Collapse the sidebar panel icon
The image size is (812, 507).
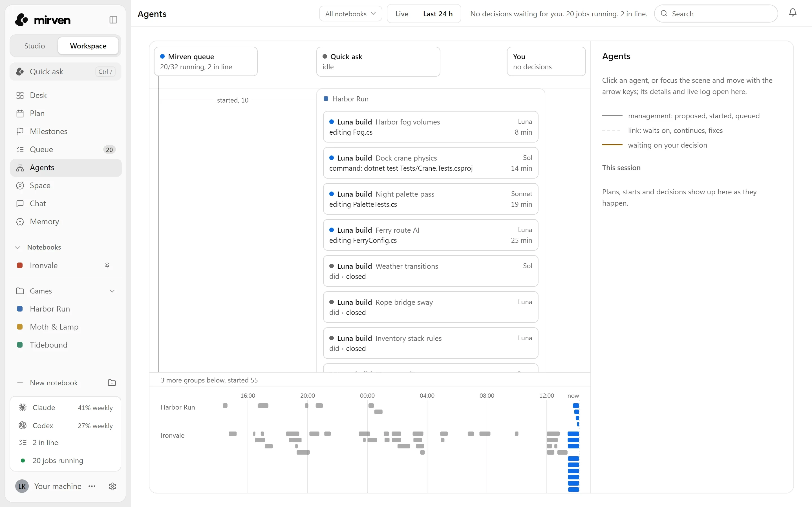coord(113,20)
